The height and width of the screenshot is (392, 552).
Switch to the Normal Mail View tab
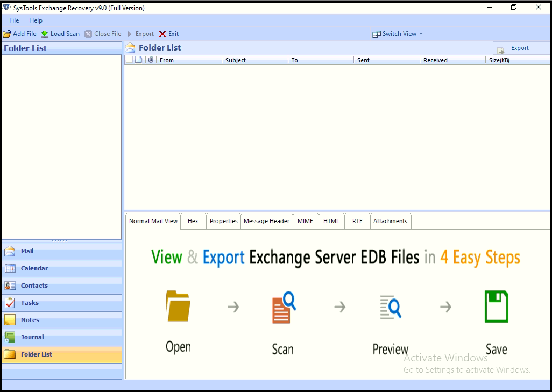coord(153,221)
